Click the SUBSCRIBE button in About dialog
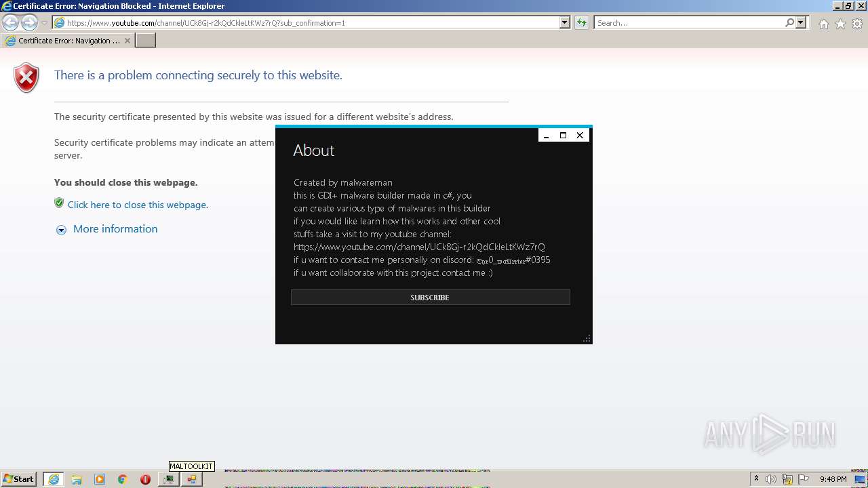This screenshot has height=488, width=868. point(430,298)
